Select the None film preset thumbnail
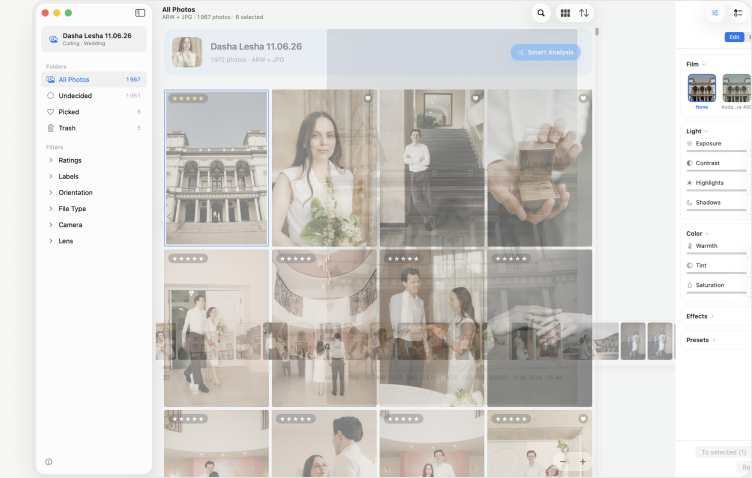This screenshot has width=752, height=478. (x=702, y=88)
